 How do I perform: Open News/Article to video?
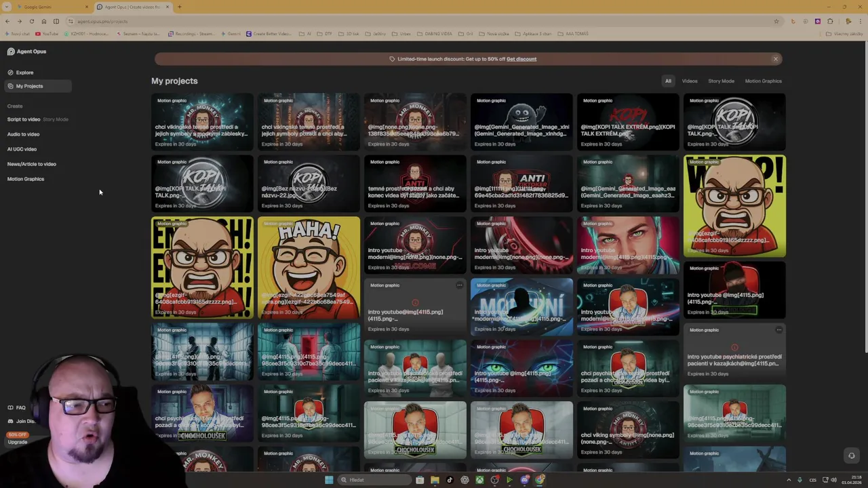coord(31,164)
